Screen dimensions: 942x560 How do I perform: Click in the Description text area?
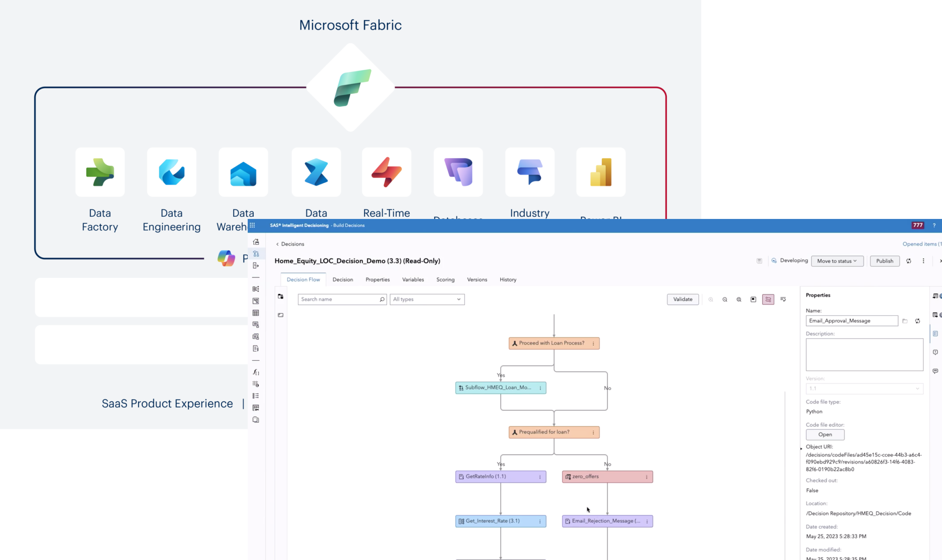pyautogui.click(x=864, y=355)
